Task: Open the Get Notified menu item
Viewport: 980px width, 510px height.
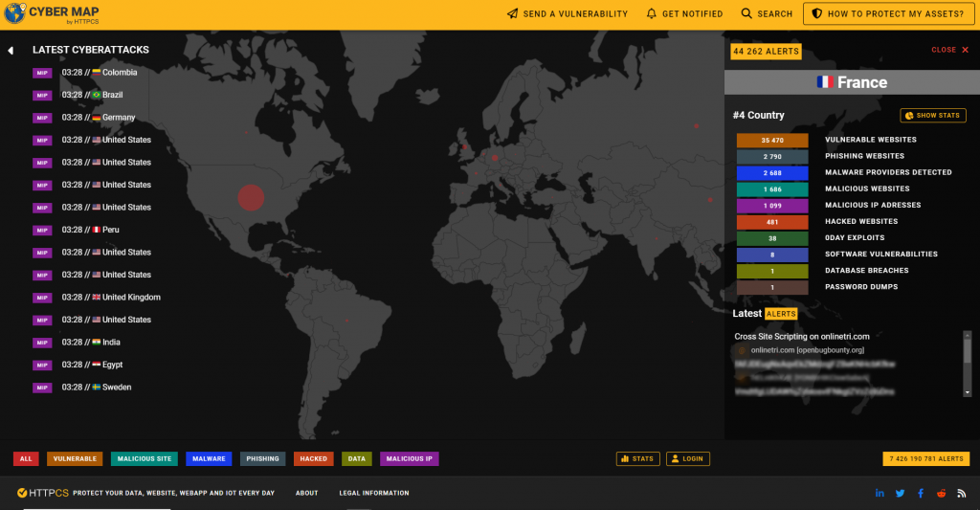Action: pyautogui.click(x=684, y=14)
